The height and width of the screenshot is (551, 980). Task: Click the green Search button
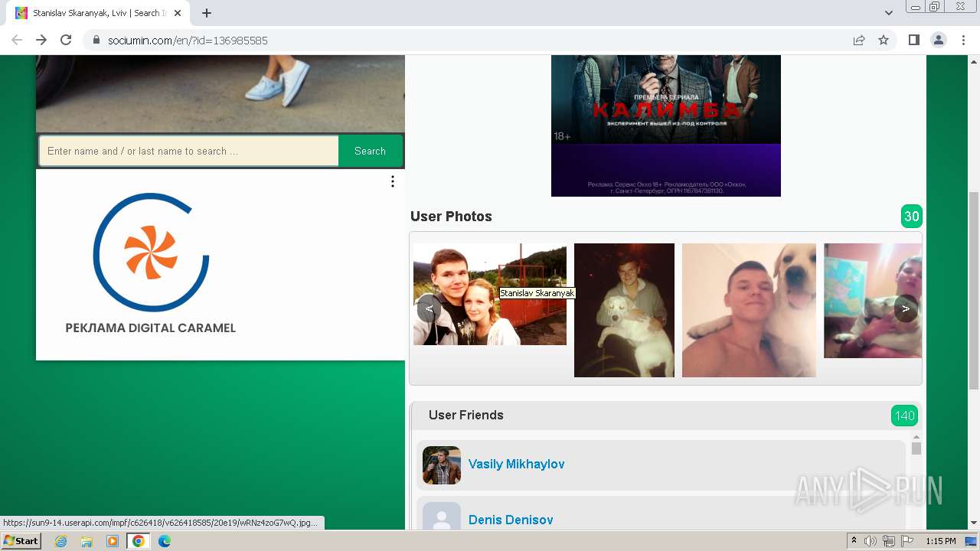(370, 151)
